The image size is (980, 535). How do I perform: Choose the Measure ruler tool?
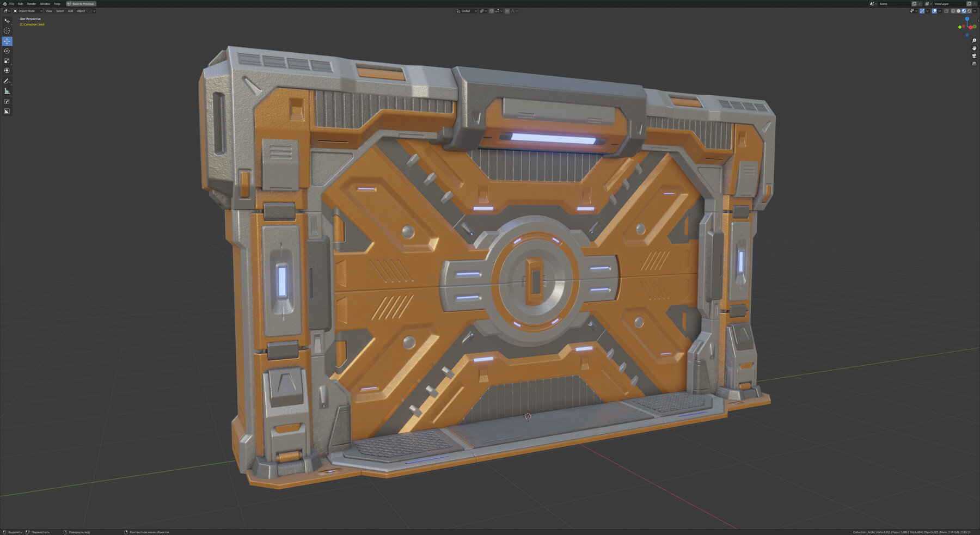point(7,91)
